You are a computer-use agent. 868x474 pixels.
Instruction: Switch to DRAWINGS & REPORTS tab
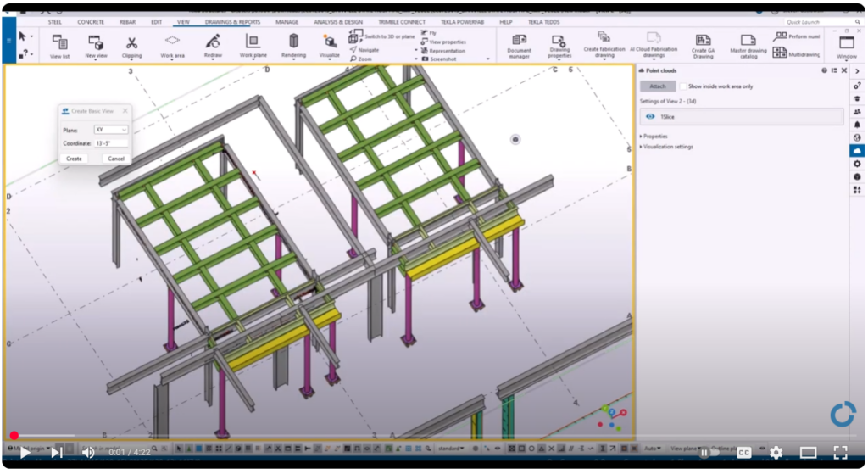232,22
